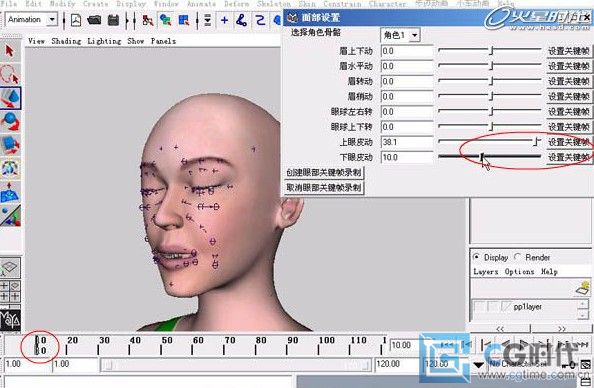Click the Open Scene folder icon
Image resolution: width=594 pixels, height=388 pixels.
point(94,20)
